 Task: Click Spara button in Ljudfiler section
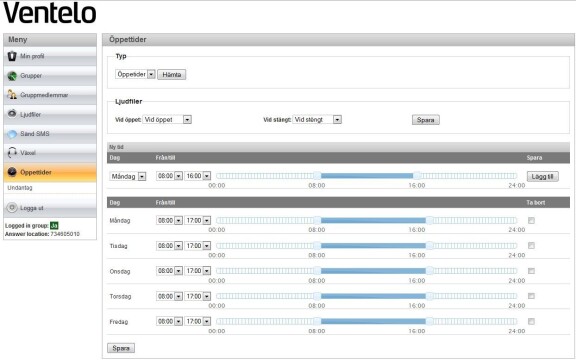pyautogui.click(x=425, y=120)
